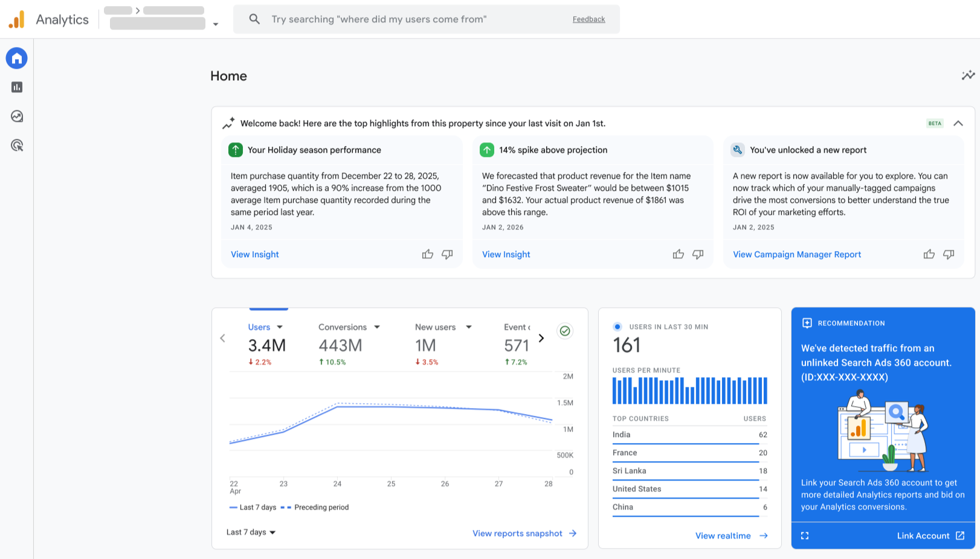
Task: Open the Last 7 days date dropdown
Action: pyautogui.click(x=251, y=532)
